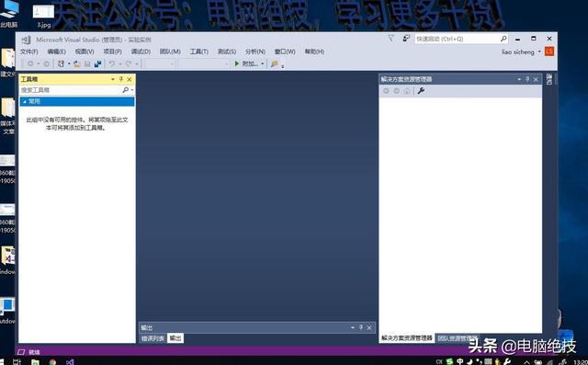The width and height of the screenshot is (588, 365).
Task: Toggle auto-hide pin on 解决方案资源管理器 panel
Action: coord(527,79)
